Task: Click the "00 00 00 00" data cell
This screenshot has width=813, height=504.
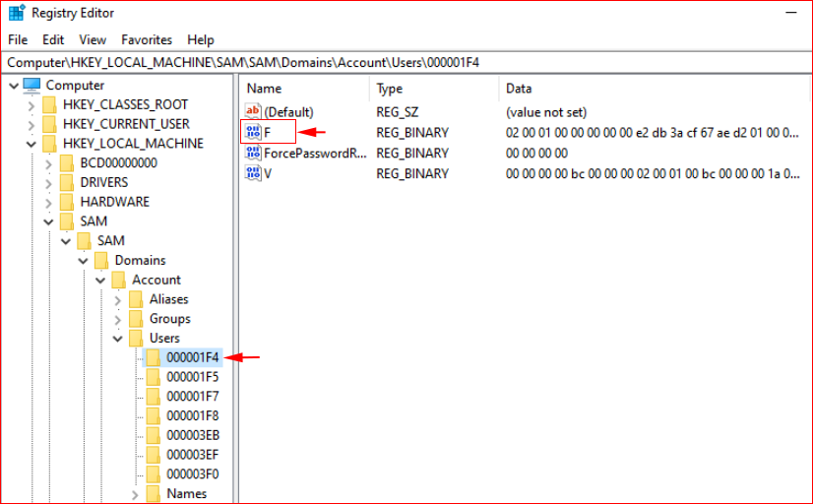Action: (536, 154)
